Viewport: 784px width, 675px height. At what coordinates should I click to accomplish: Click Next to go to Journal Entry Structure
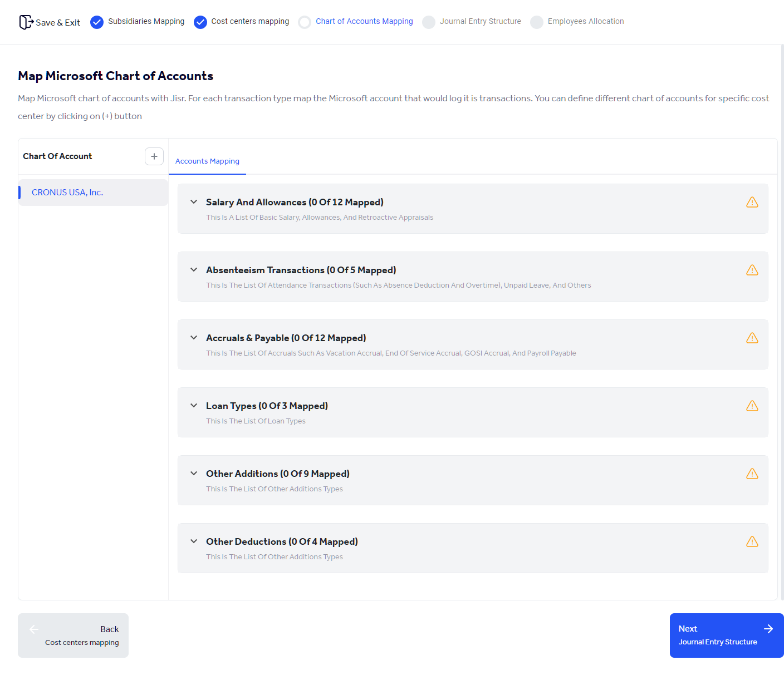coord(726,635)
